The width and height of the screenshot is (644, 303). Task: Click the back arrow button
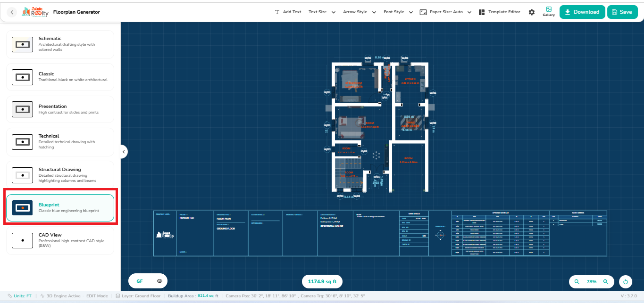coord(12,12)
